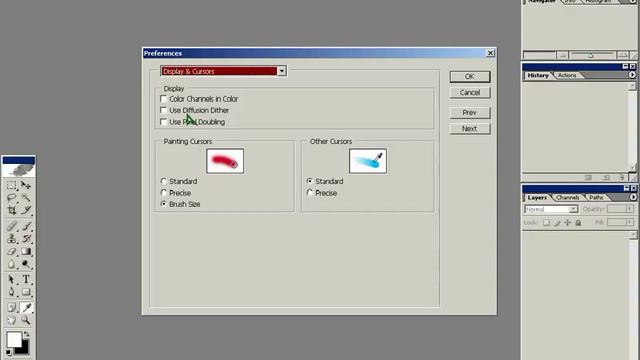
Task: Choose Precise under Other Cursors
Action: pos(310,192)
